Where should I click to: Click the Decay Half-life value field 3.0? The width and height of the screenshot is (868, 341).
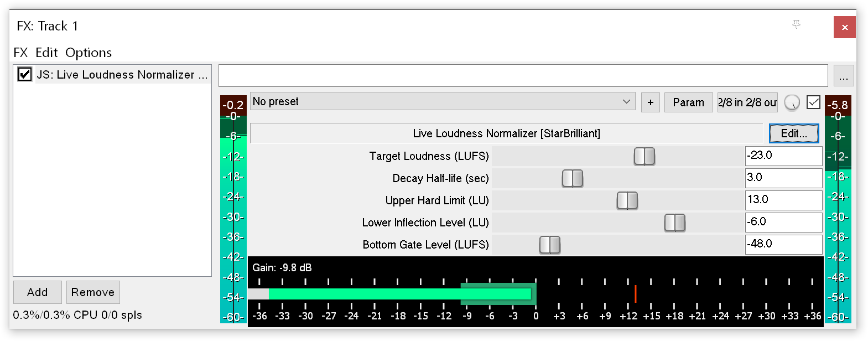coord(783,178)
